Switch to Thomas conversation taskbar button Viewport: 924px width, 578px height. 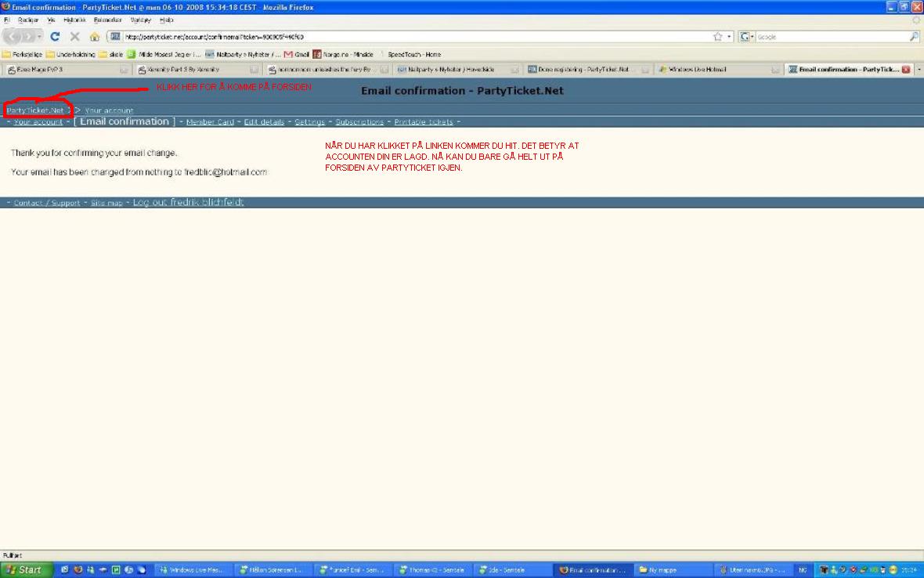click(431, 569)
